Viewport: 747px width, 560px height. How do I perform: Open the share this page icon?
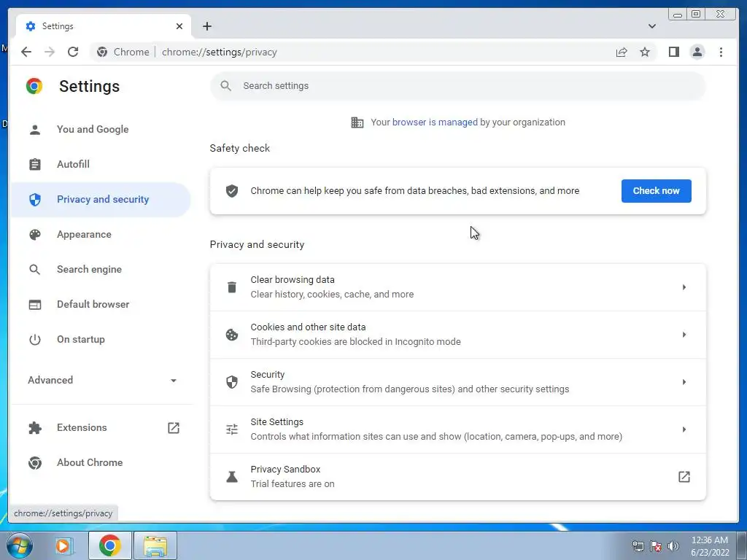tap(622, 52)
